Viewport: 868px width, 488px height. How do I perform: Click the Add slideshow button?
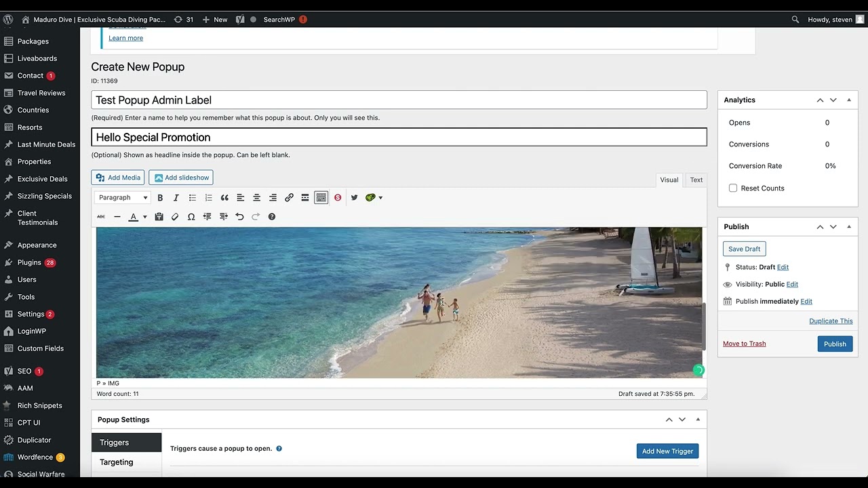181,178
